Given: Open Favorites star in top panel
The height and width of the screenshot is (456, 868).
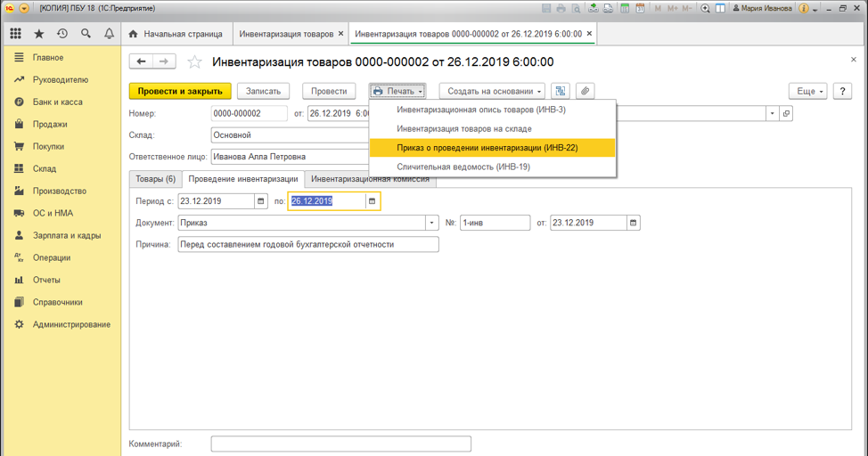Looking at the screenshot, I should pos(38,34).
